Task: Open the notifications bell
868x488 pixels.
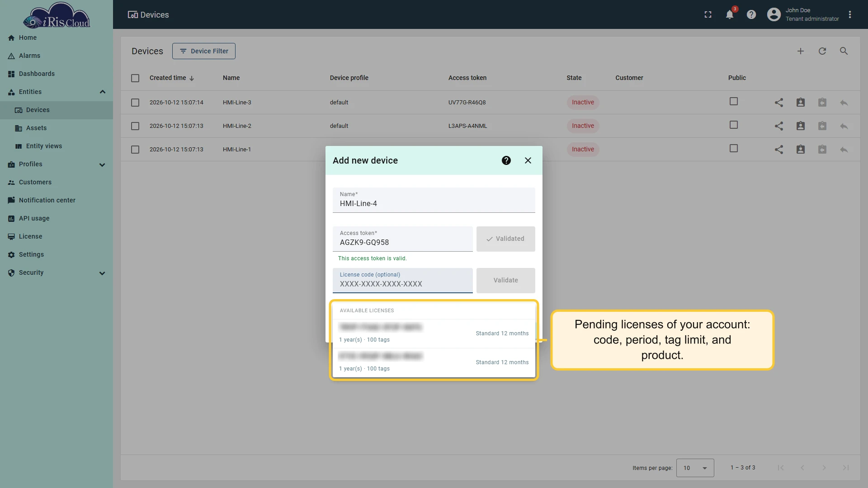Action: tap(730, 14)
